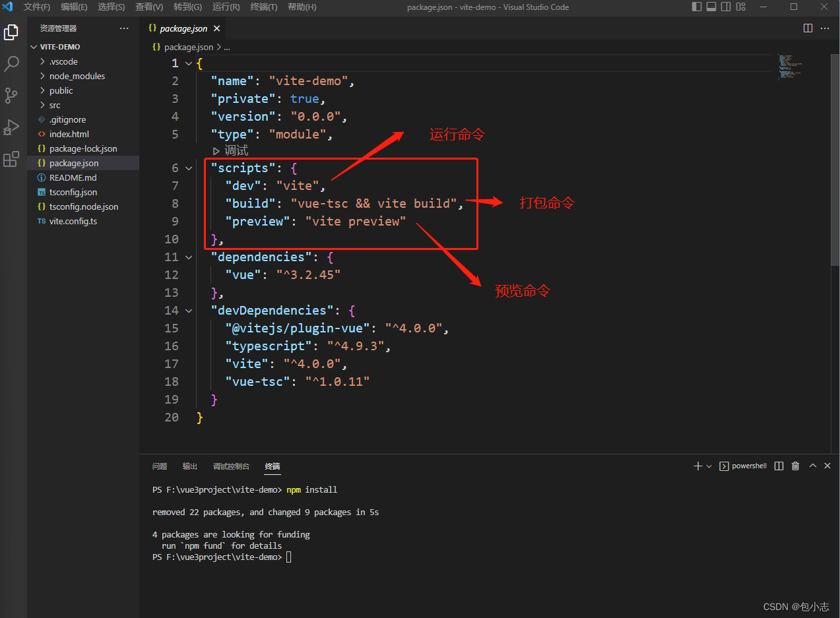Switch to the 问题 panel tab
This screenshot has width=840, height=618.
click(x=160, y=466)
